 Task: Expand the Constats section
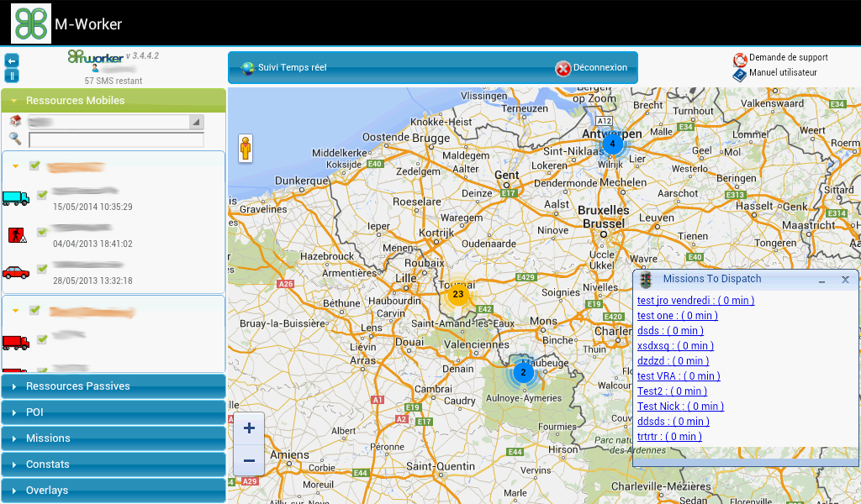click(x=114, y=464)
